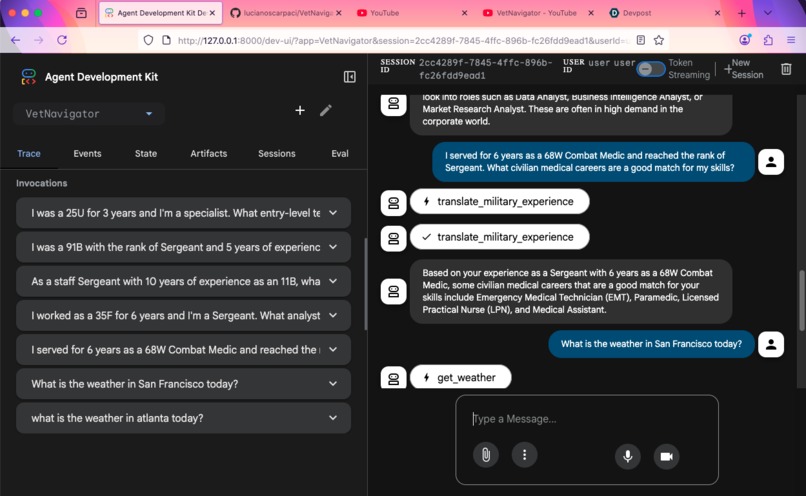Click the video camera icon
806x496 pixels.
click(x=667, y=456)
